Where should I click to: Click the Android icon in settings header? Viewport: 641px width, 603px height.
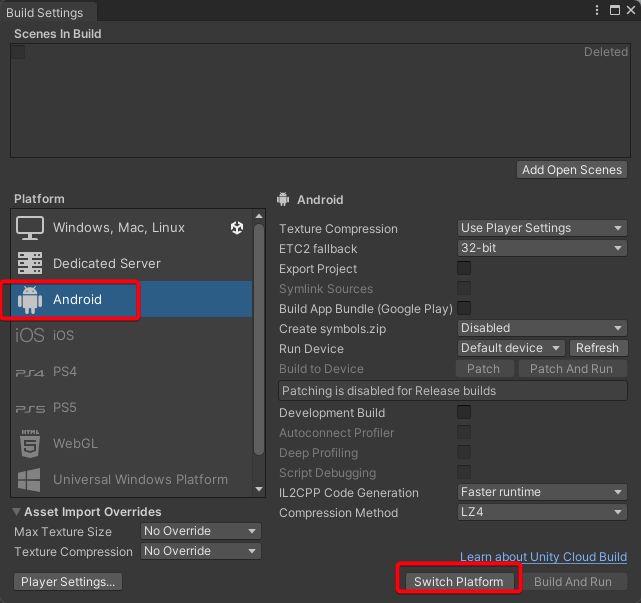[283, 200]
